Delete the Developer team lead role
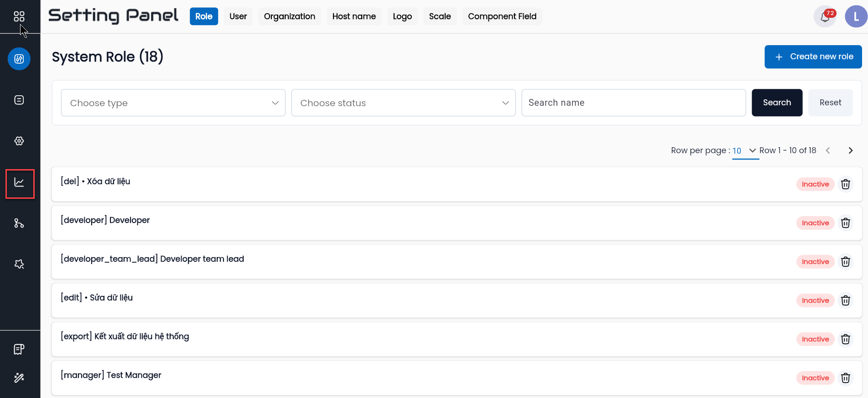 (846, 262)
